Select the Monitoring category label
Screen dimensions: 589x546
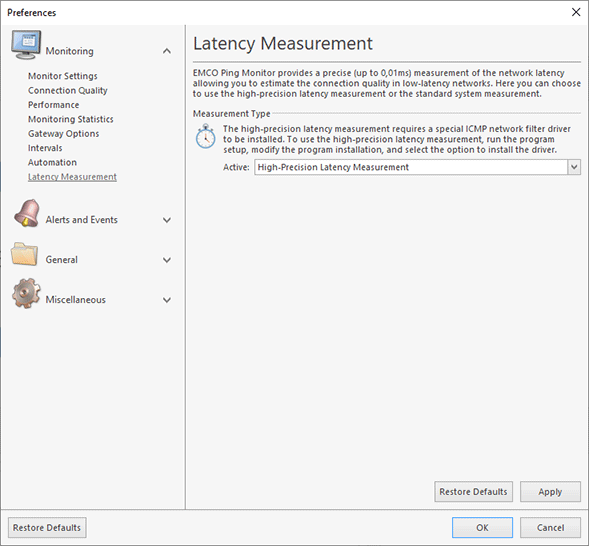(x=69, y=51)
